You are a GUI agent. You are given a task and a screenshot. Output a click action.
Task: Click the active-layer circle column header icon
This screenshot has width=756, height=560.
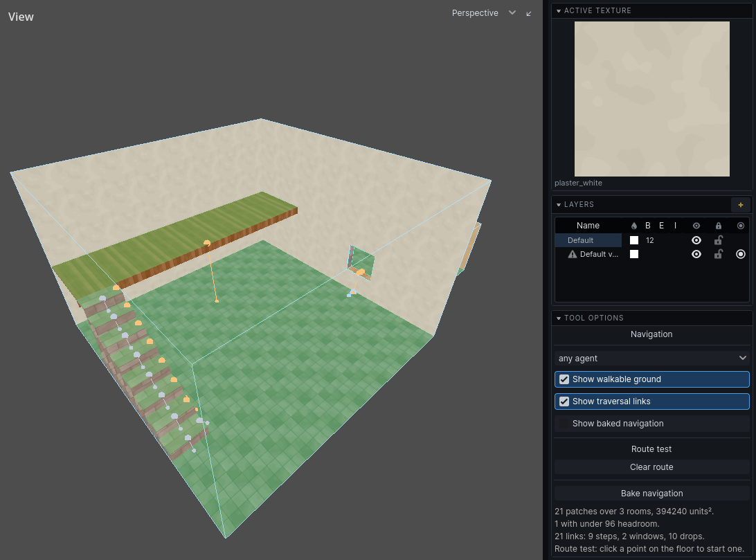(x=741, y=226)
